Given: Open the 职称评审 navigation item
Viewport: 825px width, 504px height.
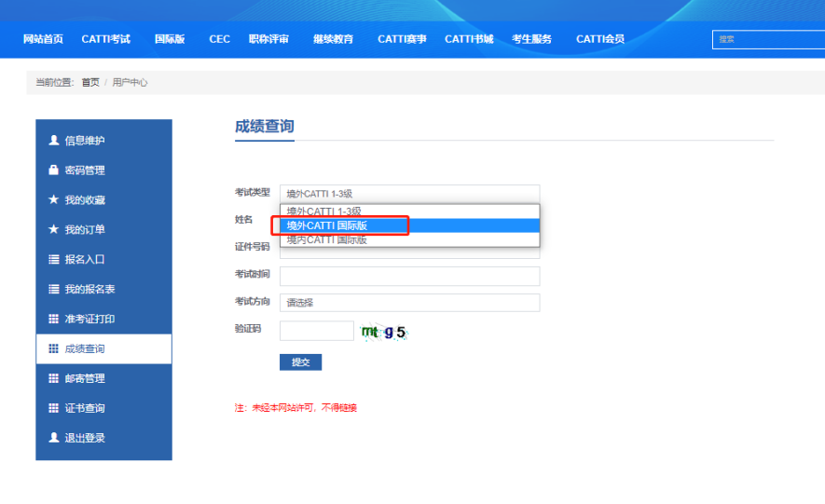Looking at the screenshot, I should pyautogui.click(x=268, y=39).
